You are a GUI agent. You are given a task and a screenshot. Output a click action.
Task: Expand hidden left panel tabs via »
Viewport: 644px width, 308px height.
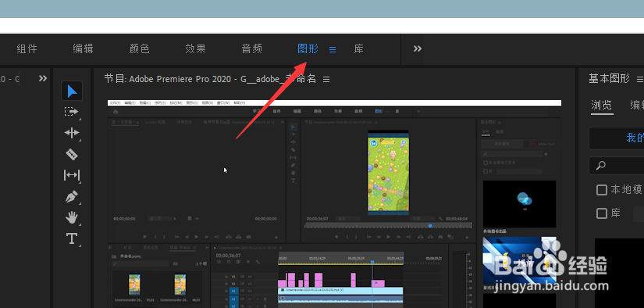[x=43, y=78]
